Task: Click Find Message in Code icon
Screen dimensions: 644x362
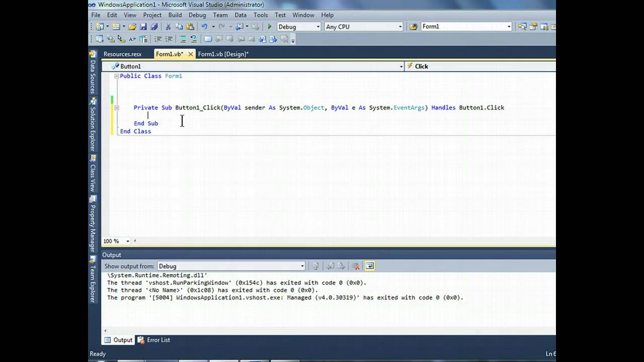Action: pyautogui.click(x=315, y=266)
